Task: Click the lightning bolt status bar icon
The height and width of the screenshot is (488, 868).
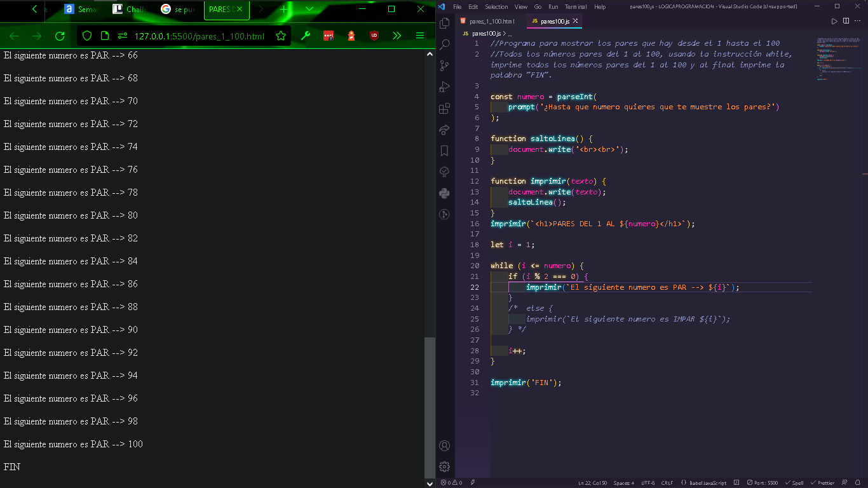Action: click(x=473, y=483)
